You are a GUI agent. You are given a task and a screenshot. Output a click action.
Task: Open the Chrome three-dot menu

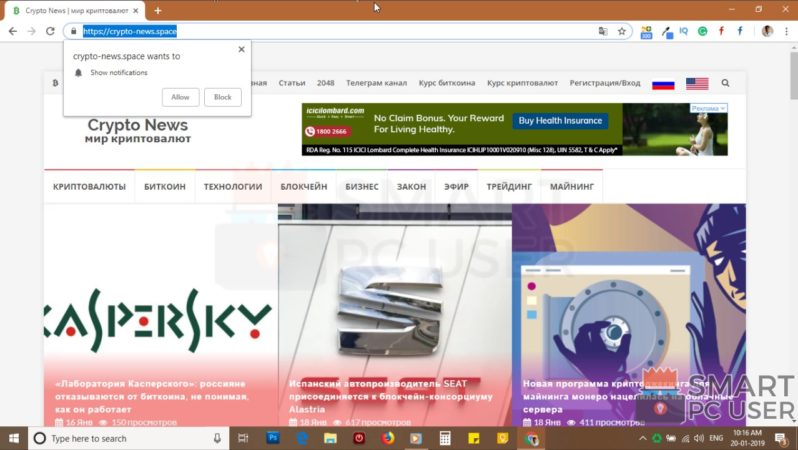(x=786, y=31)
